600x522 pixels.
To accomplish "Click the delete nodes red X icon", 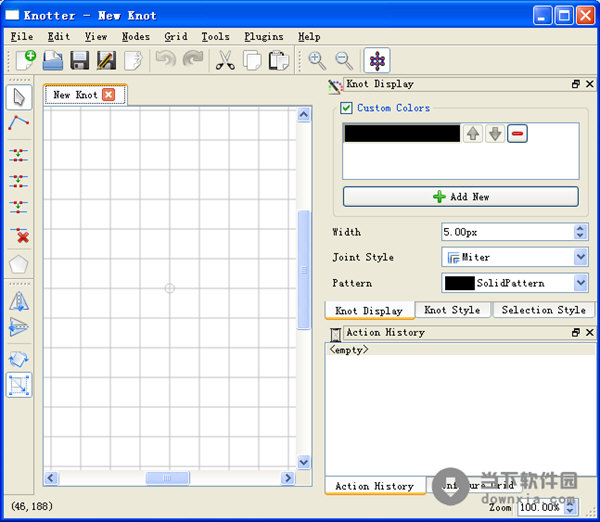I will (x=19, y=236).
